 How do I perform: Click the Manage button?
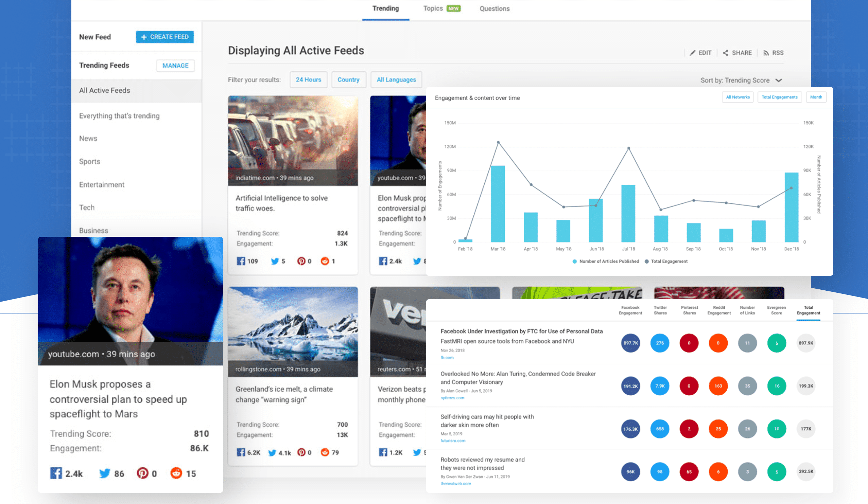point(175,66)
